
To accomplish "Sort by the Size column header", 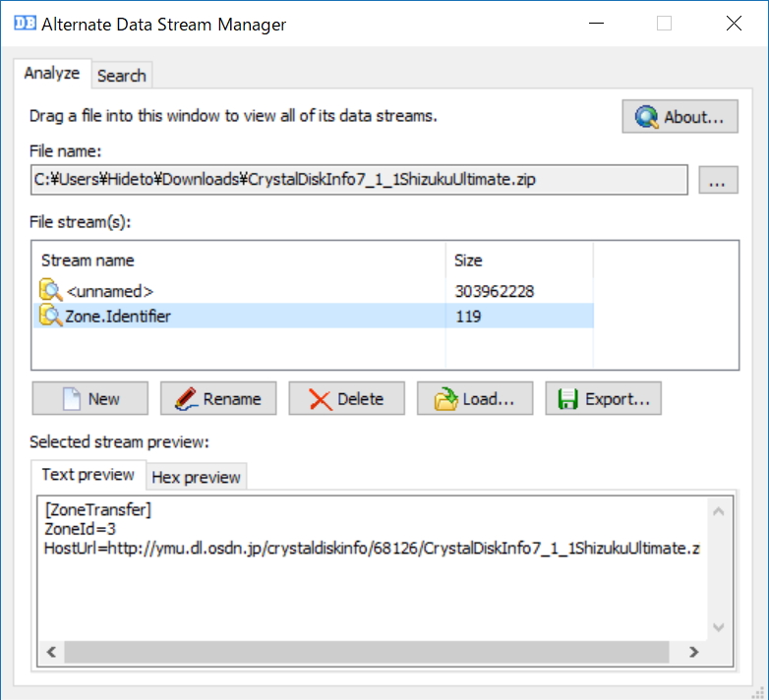I will pyautogui.click(x=518, y=261).
